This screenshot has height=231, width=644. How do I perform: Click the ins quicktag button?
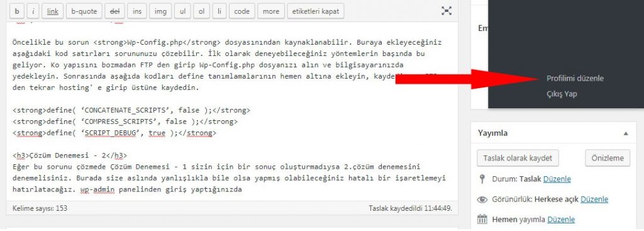click(137, 11)
